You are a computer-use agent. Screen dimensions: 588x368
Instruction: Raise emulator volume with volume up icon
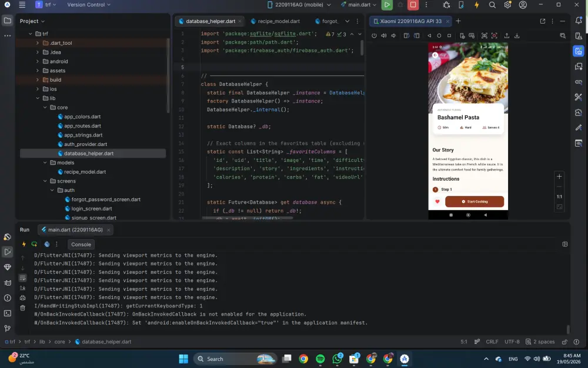point(383,36)
